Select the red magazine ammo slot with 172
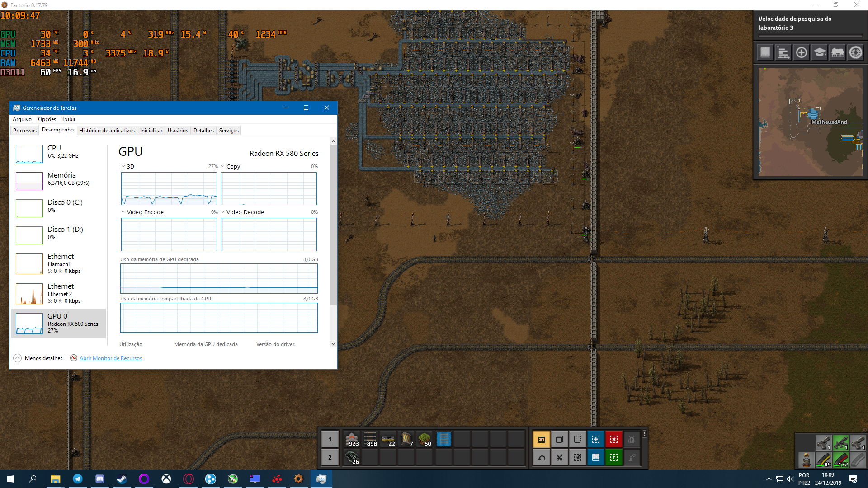 (x=841, y=460)
